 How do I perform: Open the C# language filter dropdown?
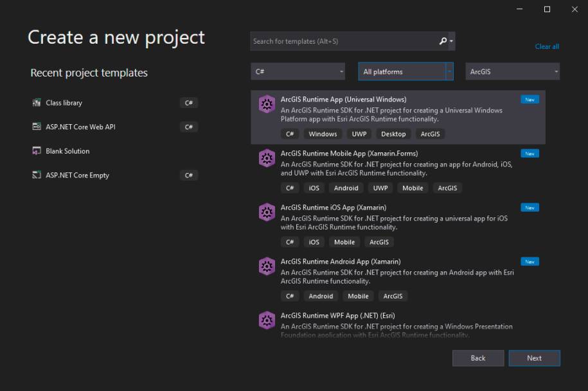[298, 71]
